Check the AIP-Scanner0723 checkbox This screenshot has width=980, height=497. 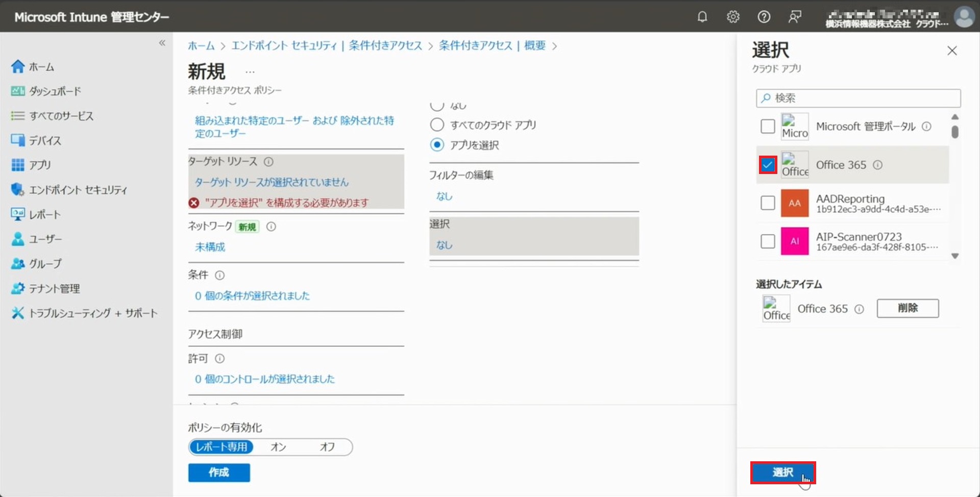click(768, 241)
